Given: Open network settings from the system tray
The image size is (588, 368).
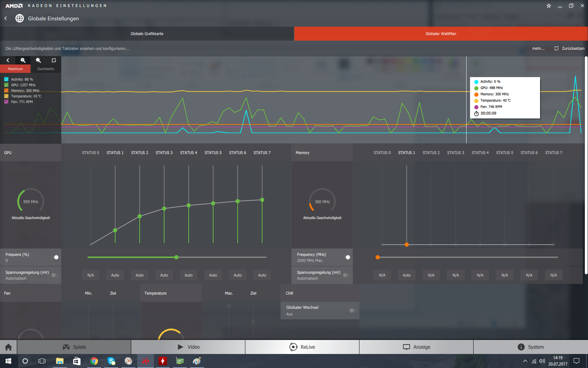Looking at the screenshot, I should (x=534, y=361).
